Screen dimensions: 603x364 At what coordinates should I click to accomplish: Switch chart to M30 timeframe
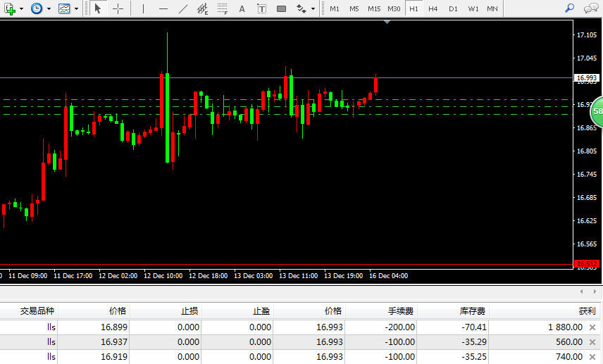tap(394, 8)
